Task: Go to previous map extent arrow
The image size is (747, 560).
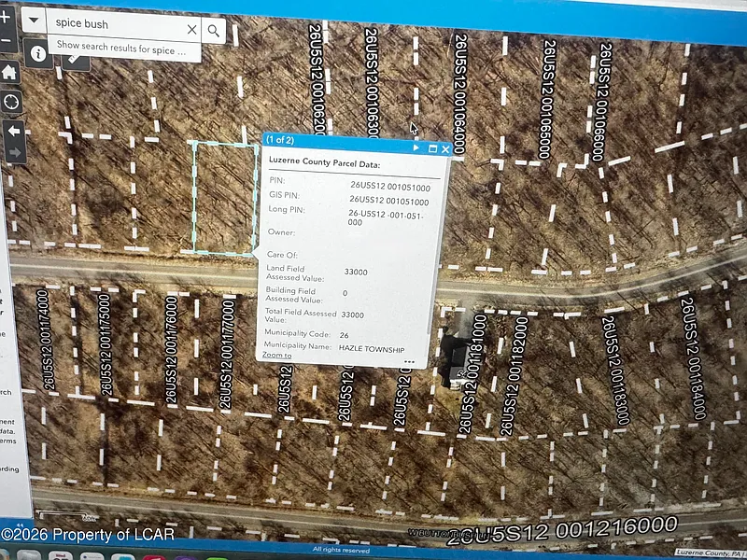Action: pyautogui.click(x=13, y=130)
